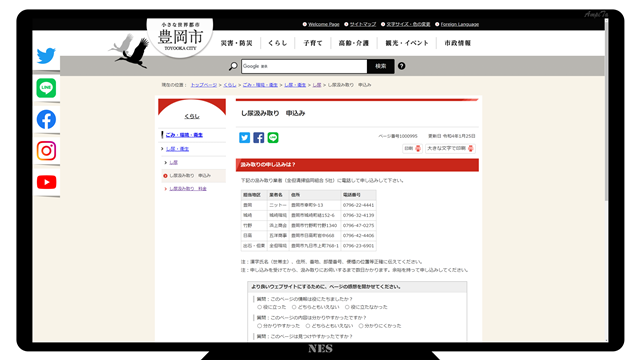Click し尿・衛生 in the breadcrumb
The height and width of the screenshot is (360, 640).
coord(295,85)
